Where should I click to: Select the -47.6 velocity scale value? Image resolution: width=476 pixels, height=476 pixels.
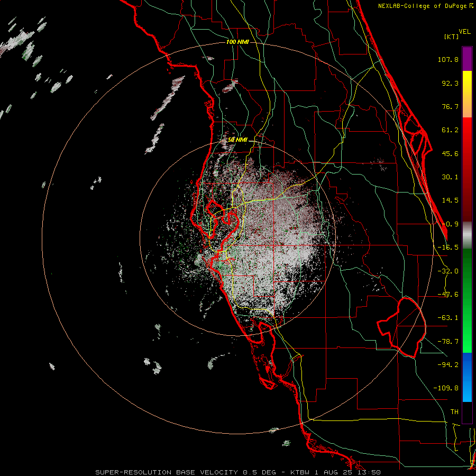pyautogui.click(x=448, y=295)
